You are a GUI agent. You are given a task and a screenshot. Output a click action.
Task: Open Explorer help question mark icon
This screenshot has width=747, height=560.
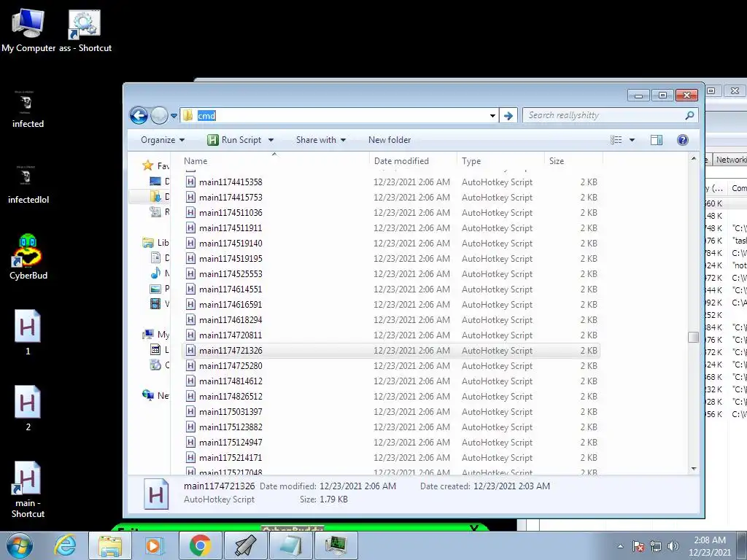click(x=683, y=140)
